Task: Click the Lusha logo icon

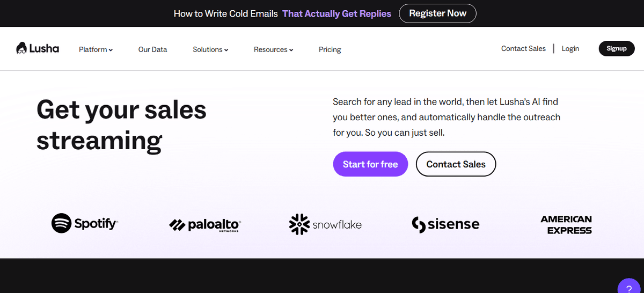Action: [22, 48]
